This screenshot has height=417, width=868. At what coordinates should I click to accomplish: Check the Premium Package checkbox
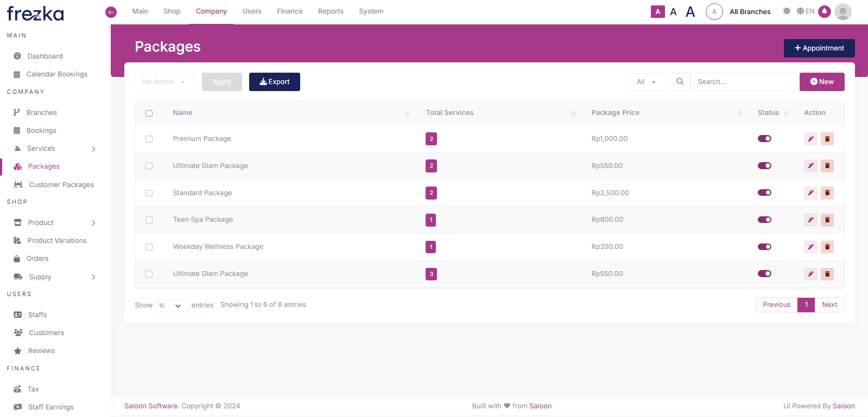(149, 139)
